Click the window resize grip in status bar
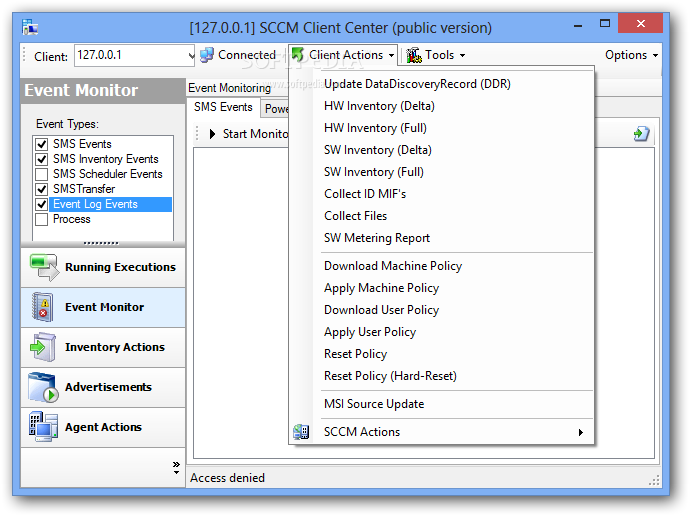690x516 pixels. (654, 480)
